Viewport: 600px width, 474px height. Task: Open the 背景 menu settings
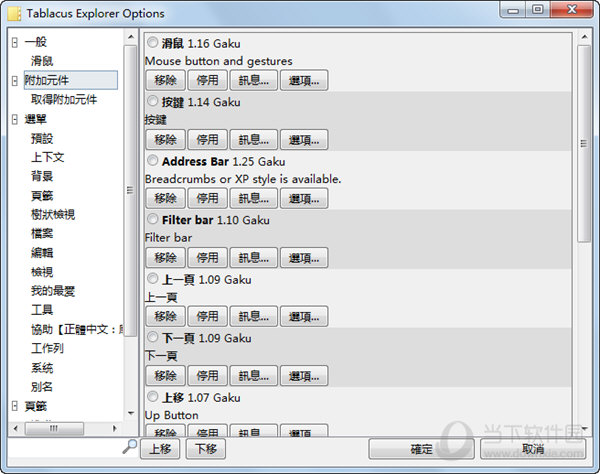click(x=42, y=176)
